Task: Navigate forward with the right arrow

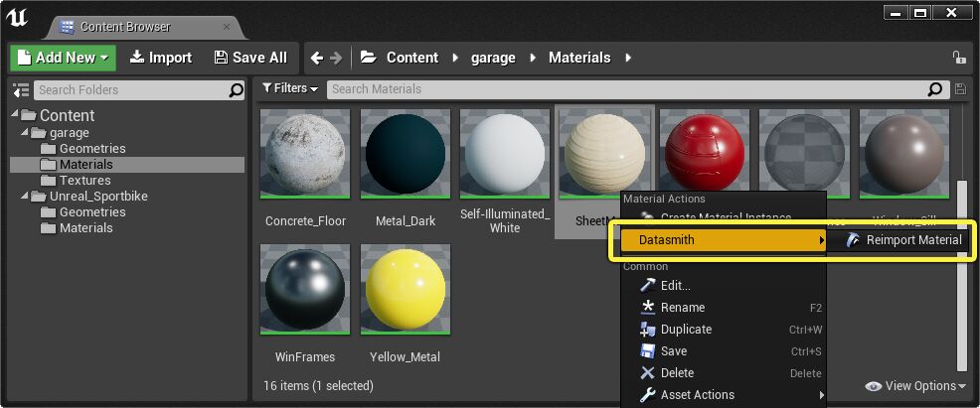Action: coord(336,58)
